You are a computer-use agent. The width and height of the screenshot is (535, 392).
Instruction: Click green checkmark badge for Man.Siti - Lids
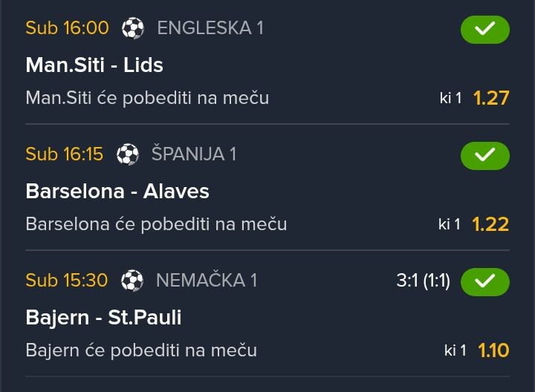484,30
